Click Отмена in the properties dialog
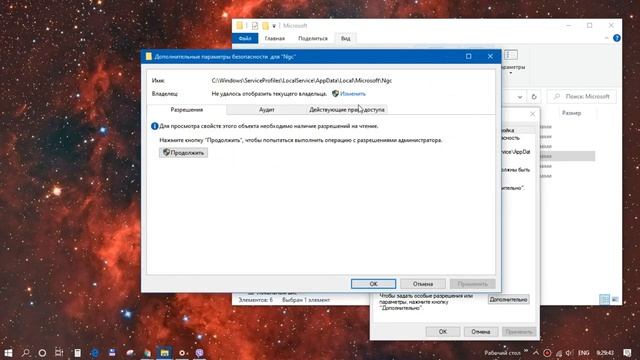Image resolution: width=640 pixels, height=360 pixels. point(481,331)
